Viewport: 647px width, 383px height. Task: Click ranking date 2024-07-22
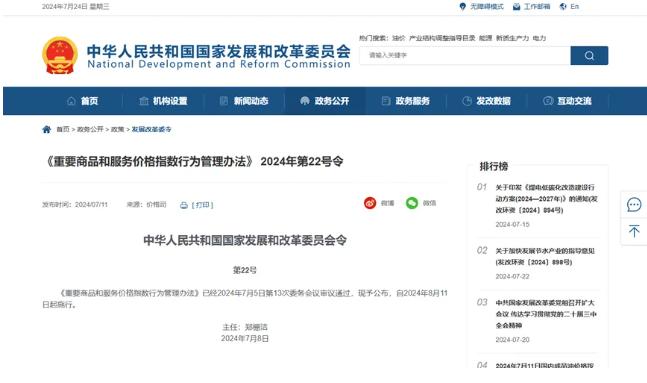512,277
